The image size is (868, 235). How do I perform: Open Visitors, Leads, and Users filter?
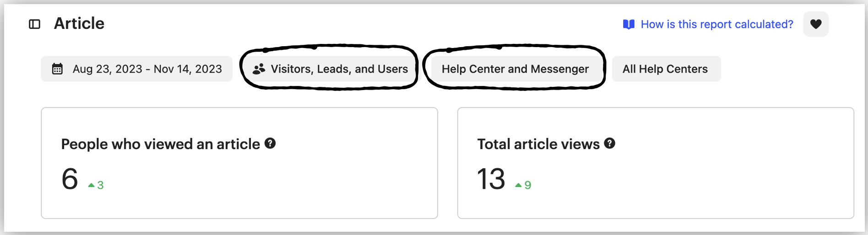pyautogui.click(x=330, y=69)
